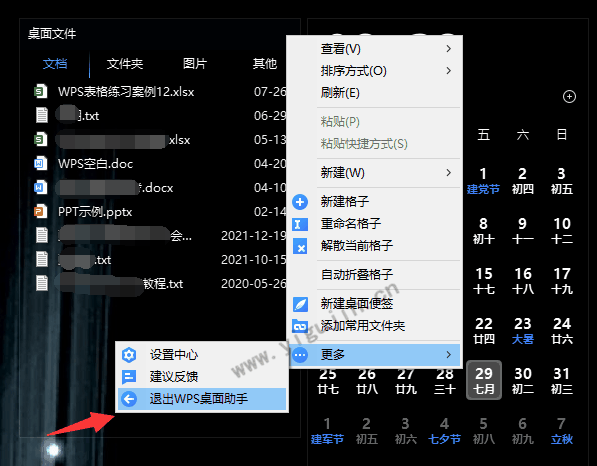Select calendar day 1 建党节
This screenshot has width=597, height=466.
(483, 180)
